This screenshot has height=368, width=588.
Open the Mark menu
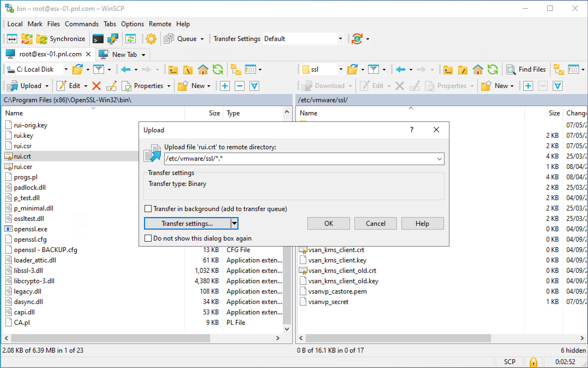(35, 24)
